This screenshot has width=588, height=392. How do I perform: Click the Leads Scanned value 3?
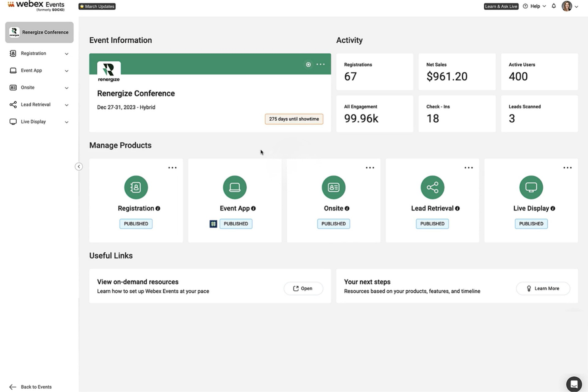point(512,118)
